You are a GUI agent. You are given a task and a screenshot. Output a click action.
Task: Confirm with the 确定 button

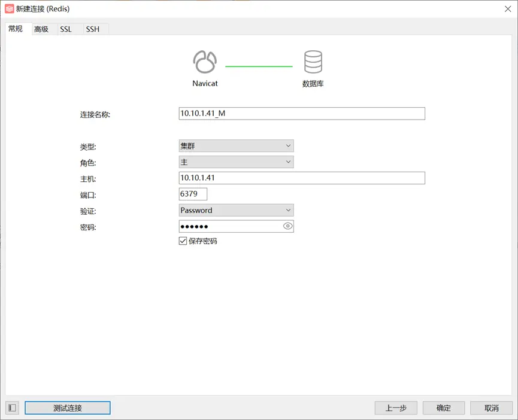(444, 408)
